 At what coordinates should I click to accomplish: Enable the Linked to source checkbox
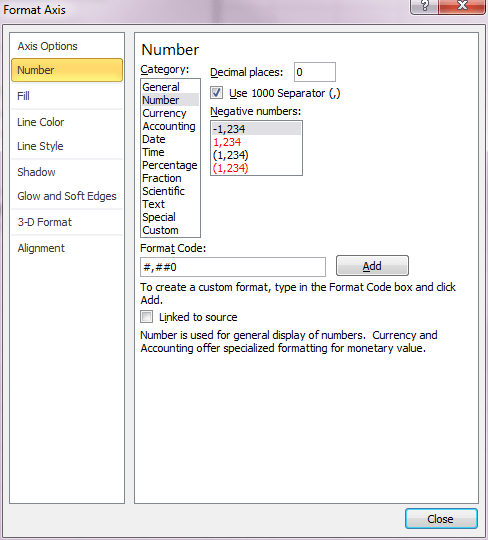coord(147,316)
